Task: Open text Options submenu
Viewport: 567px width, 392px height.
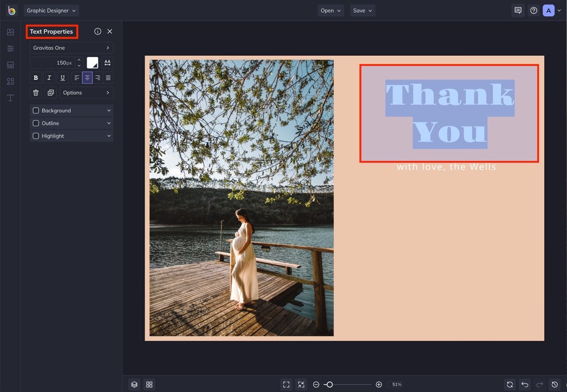Action: [86, 93]
